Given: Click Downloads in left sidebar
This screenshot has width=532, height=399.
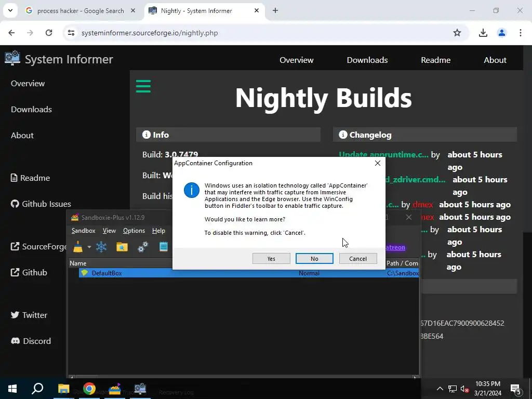Looking at the screenshot, I should tap(31, 109).
